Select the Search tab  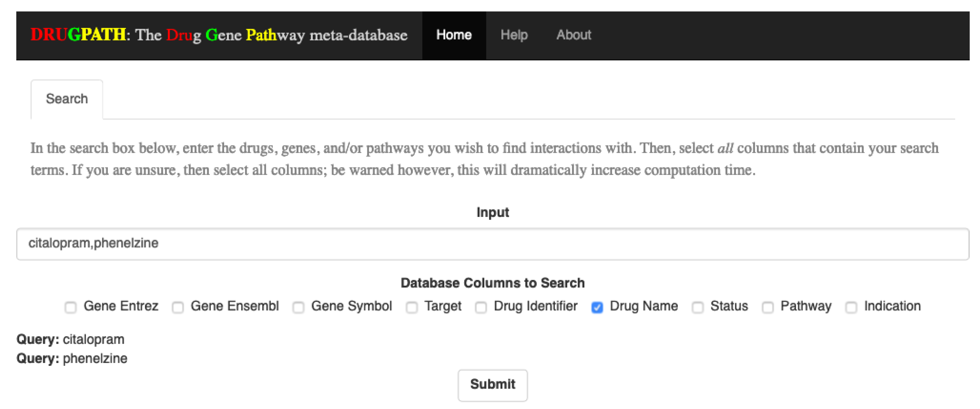(67, 99)
